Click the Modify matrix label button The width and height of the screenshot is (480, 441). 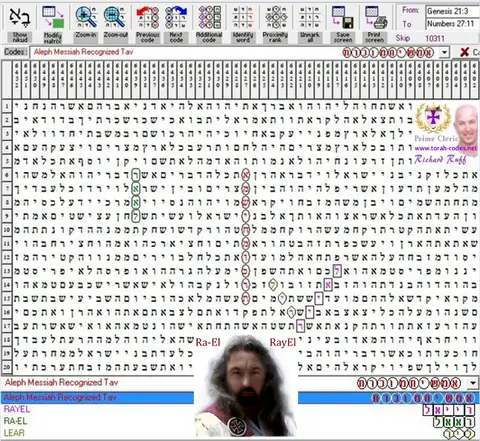pyautogui.click(x=53, y=38)
